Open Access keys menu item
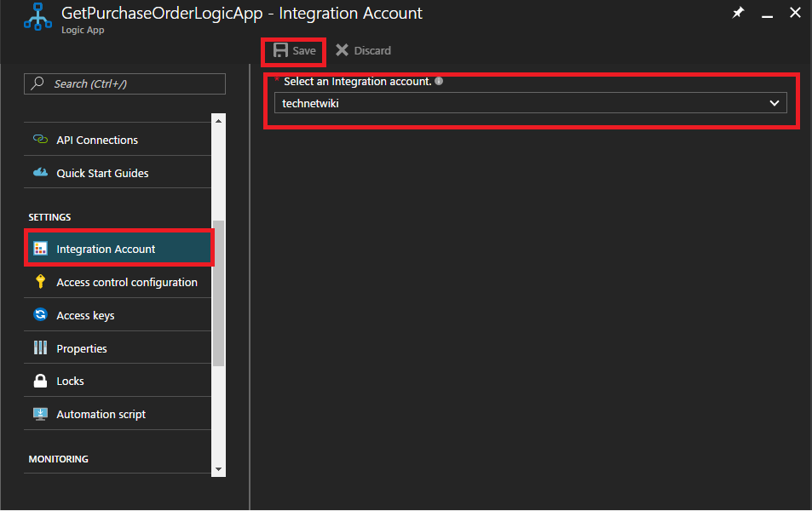This screenshot has height=511, width=812. [118, 315]
